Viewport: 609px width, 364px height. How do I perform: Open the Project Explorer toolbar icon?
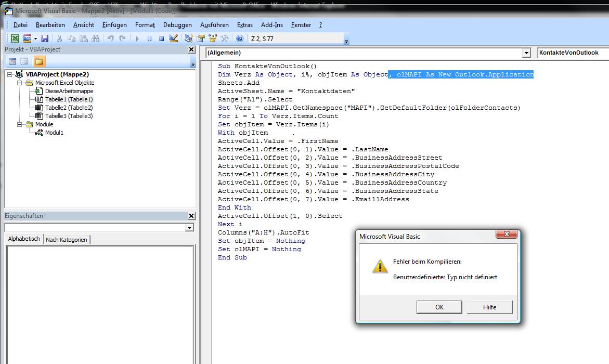pos(189,38)
